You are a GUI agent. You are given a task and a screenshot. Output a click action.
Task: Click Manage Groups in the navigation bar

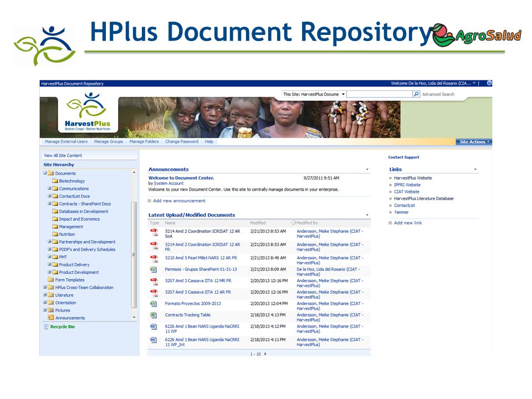[x=108, y=141]
